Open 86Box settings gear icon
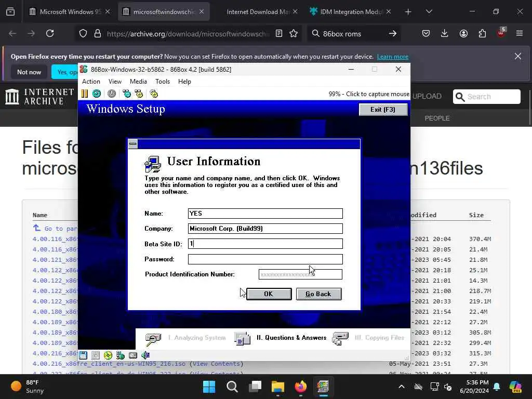This screenshot has height=399, width=532. click(x=154, y=94)
